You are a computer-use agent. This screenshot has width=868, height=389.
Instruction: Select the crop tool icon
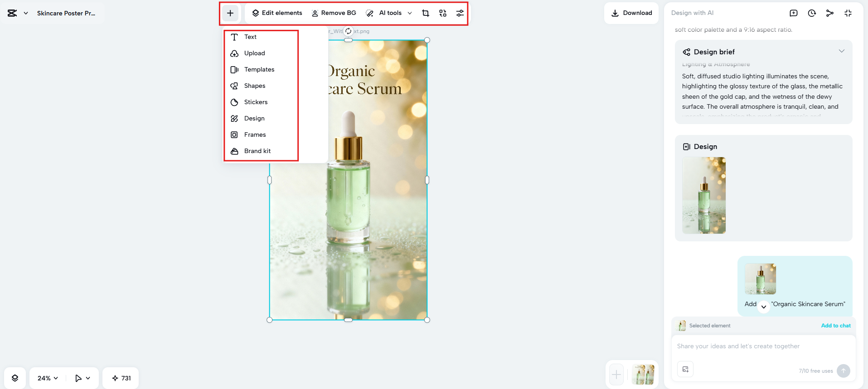click(x=426, y=13)
